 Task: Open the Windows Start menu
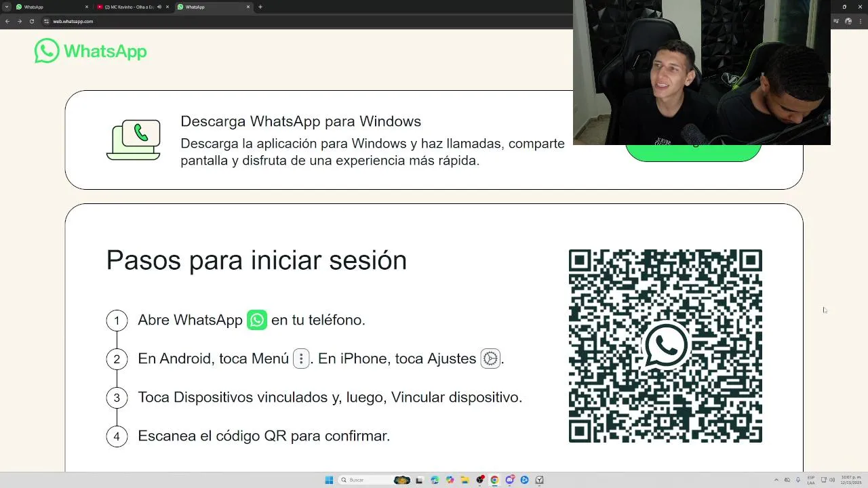point(329,480)
